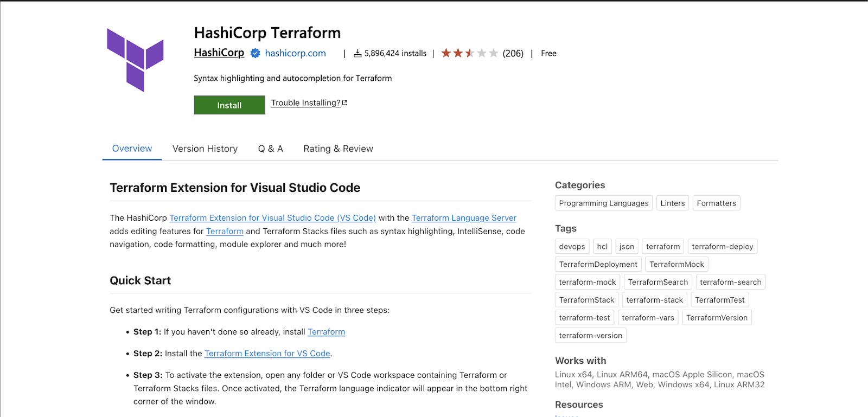Click the Install button
Screen dimensions: 868x417
(229, 105)
